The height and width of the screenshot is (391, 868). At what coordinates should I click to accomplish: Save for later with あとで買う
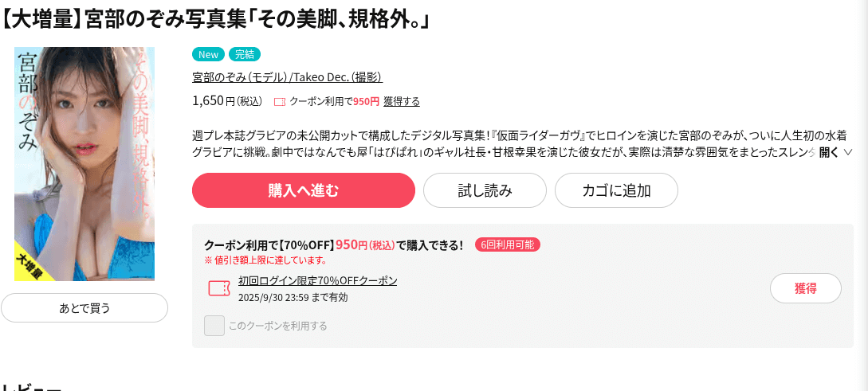coord(84,308)
